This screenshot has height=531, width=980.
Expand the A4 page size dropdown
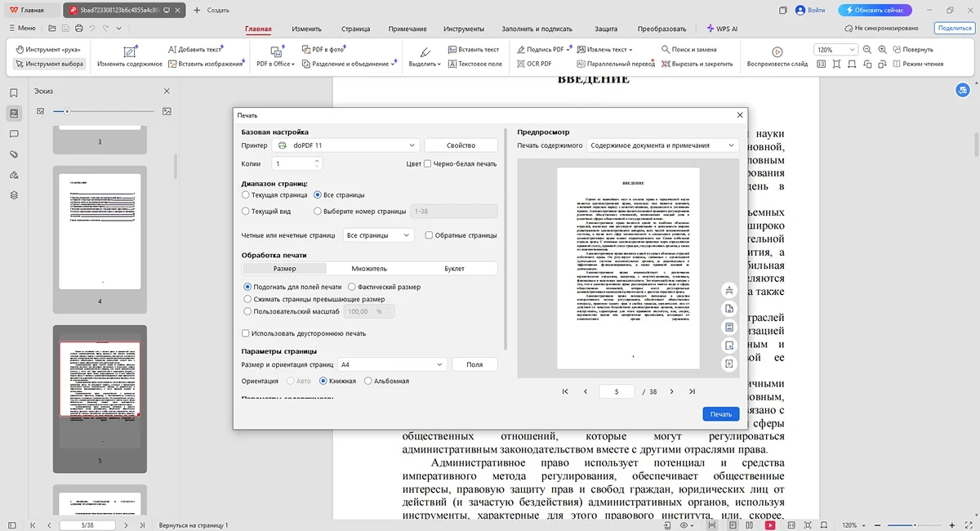click(392, 364)
